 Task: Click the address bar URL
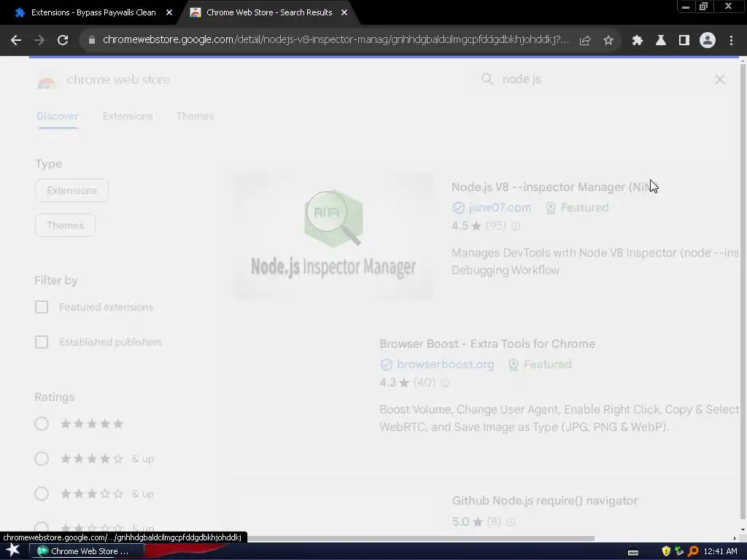click(336, 40)
